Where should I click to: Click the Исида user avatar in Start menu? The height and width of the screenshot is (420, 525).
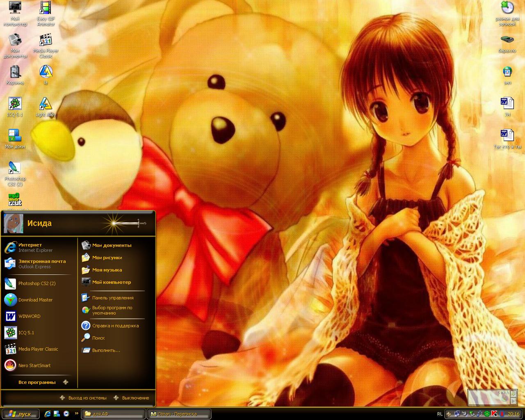14,223
